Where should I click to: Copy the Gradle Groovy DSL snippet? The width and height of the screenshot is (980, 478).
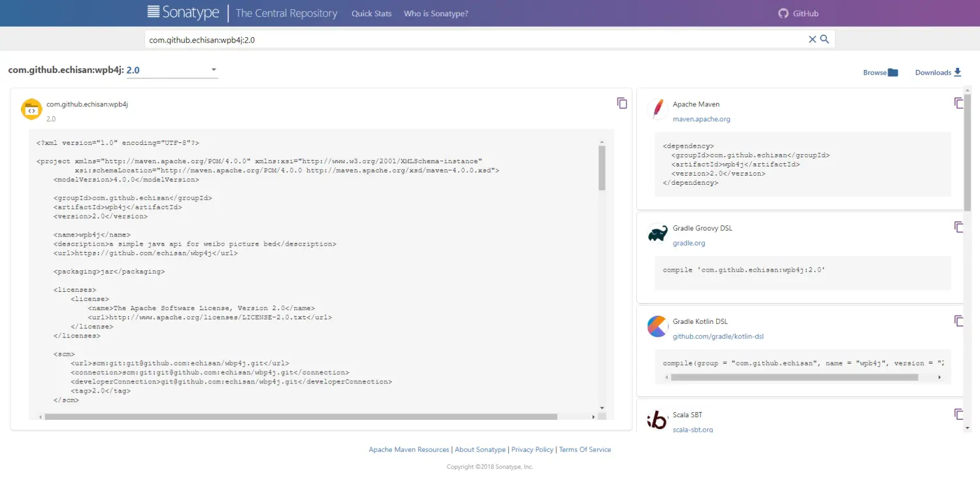(x=959, y=227)
